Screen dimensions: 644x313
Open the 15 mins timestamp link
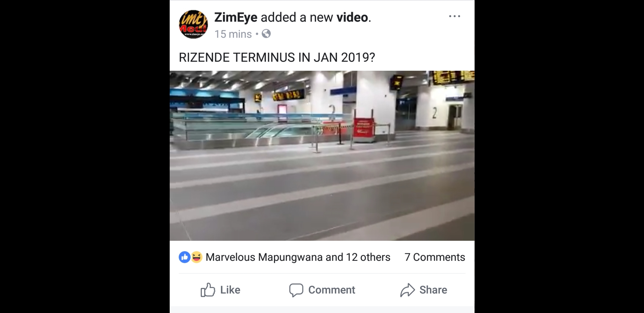(233, 34)
